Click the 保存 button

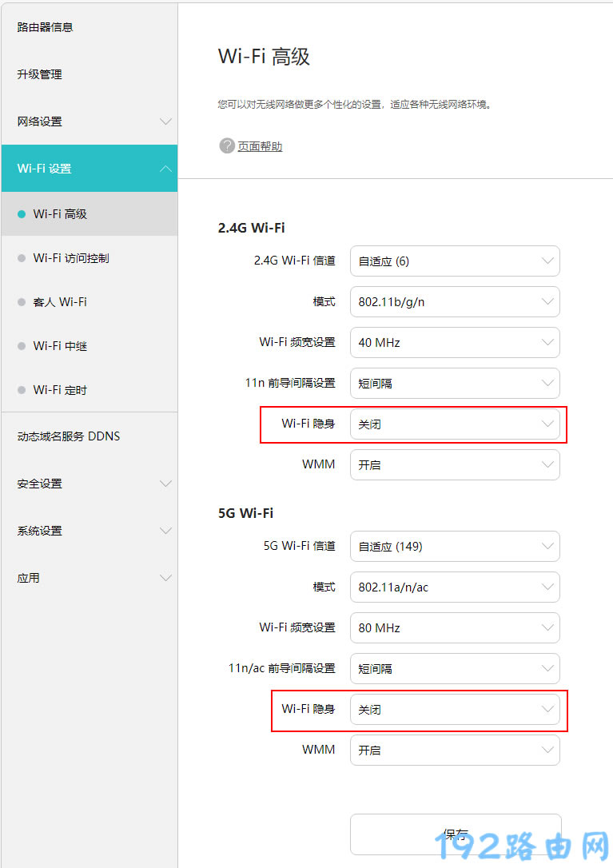[x=454, y=834]
